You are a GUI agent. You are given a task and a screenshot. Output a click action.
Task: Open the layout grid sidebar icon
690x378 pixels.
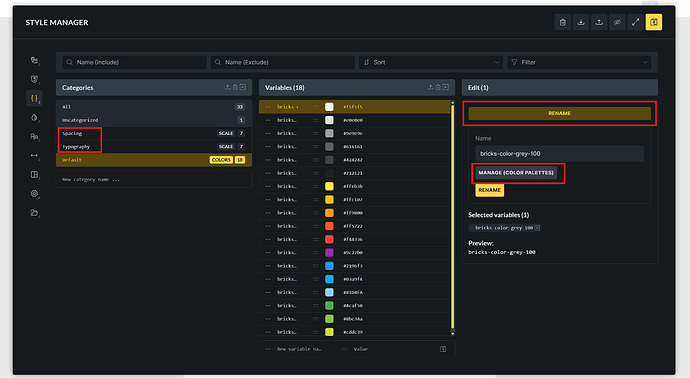tap(34, 175)
